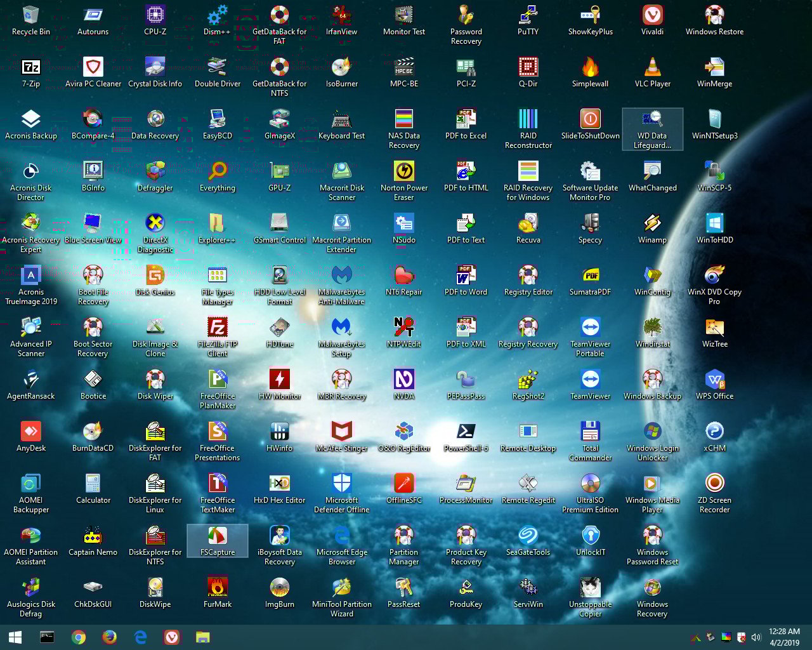Select the 7-Zip desktop icon
The width and height of the screenshot is (812, 650).
tap(30, 72)
